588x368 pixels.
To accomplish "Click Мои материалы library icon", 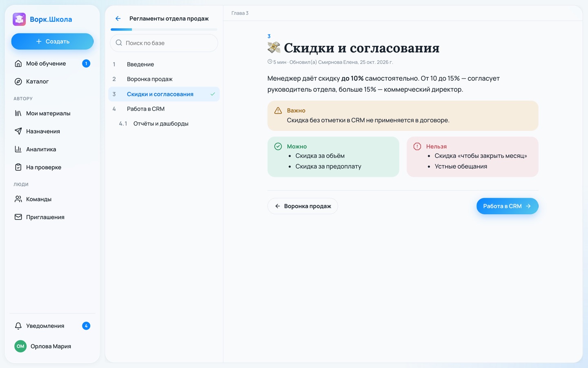I will click(18, 113).
